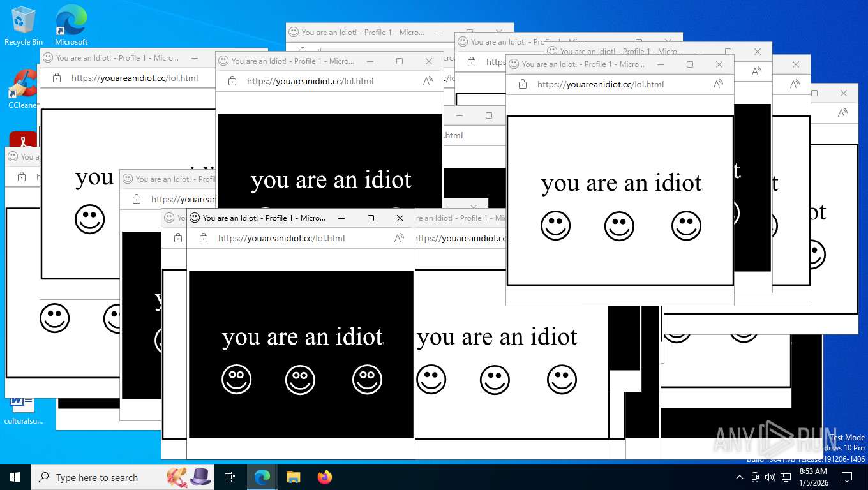This screenshot has height=490, width=868.
Task: Click middle smiley in white window right of active window
Action: point(495,380)
